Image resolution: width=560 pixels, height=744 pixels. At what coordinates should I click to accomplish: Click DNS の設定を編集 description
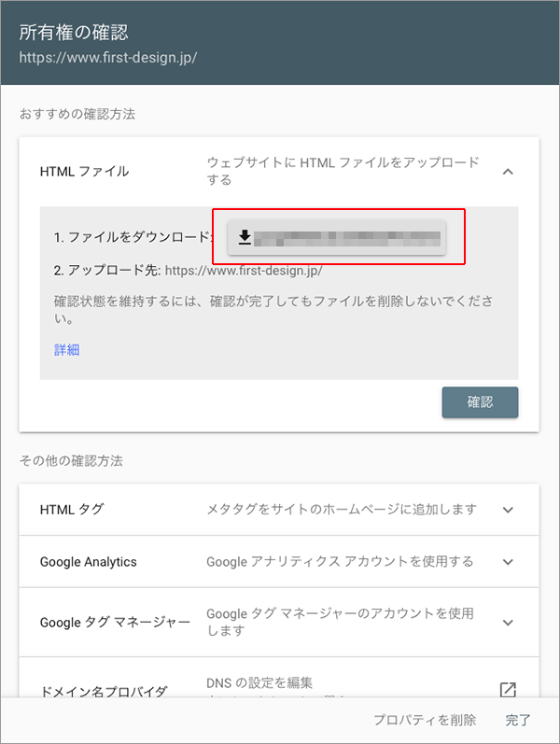point(259,682)
